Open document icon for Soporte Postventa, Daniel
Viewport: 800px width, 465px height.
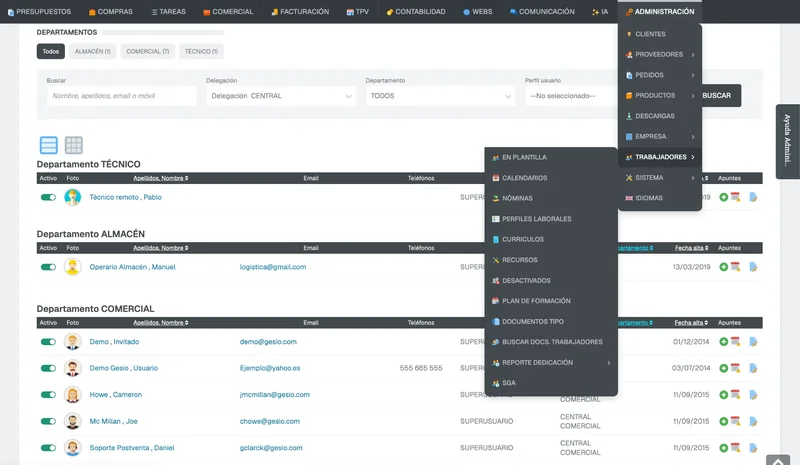753,448
